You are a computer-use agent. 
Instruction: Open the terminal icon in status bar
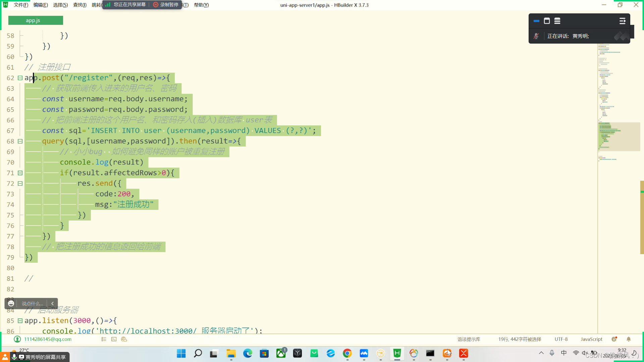click(x=114, y=339)
